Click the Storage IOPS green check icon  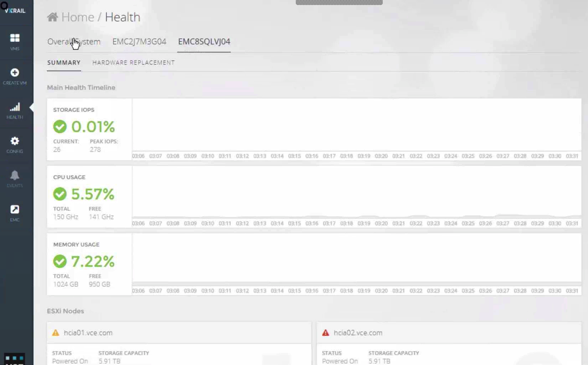coord(60,127)
